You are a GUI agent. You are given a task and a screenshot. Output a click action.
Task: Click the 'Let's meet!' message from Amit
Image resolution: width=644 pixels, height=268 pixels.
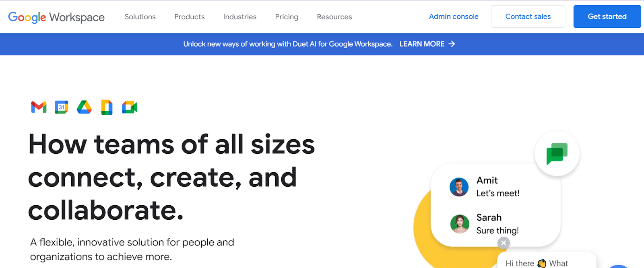click(498, 194)
